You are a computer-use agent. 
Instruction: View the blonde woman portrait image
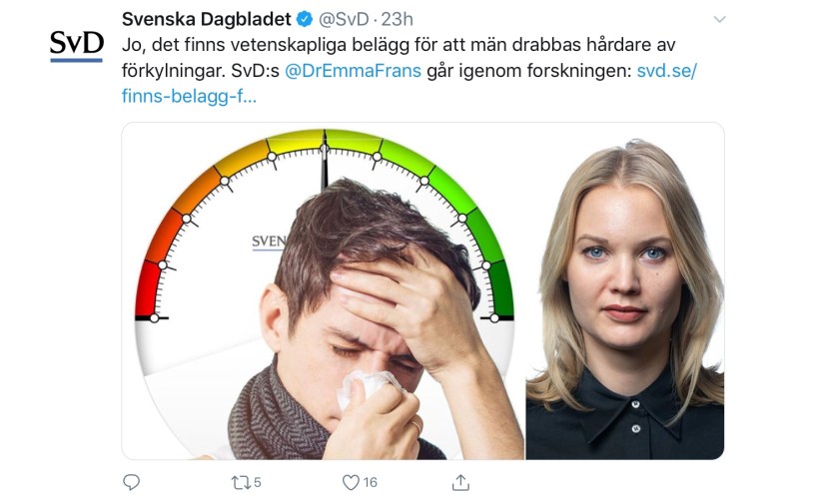point(625,290)
